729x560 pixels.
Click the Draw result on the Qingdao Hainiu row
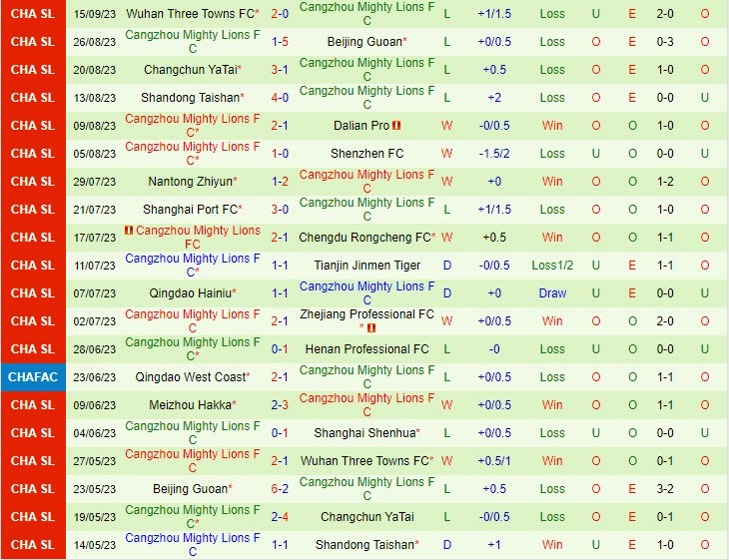pyautogui.click(x=552, y=293)
